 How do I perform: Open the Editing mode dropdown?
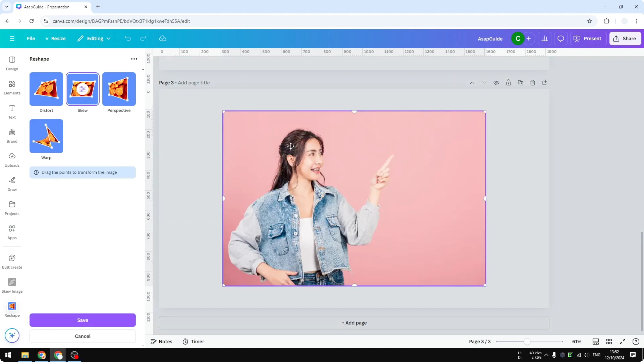coord(94,38)
